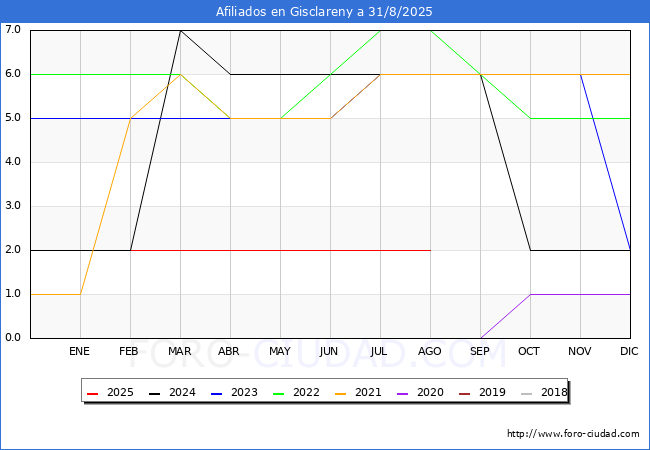The width and height of the screenshot is (650, 450).
Task: Click the 2.0 y-axis value label
Action: [x=13, y=250]
